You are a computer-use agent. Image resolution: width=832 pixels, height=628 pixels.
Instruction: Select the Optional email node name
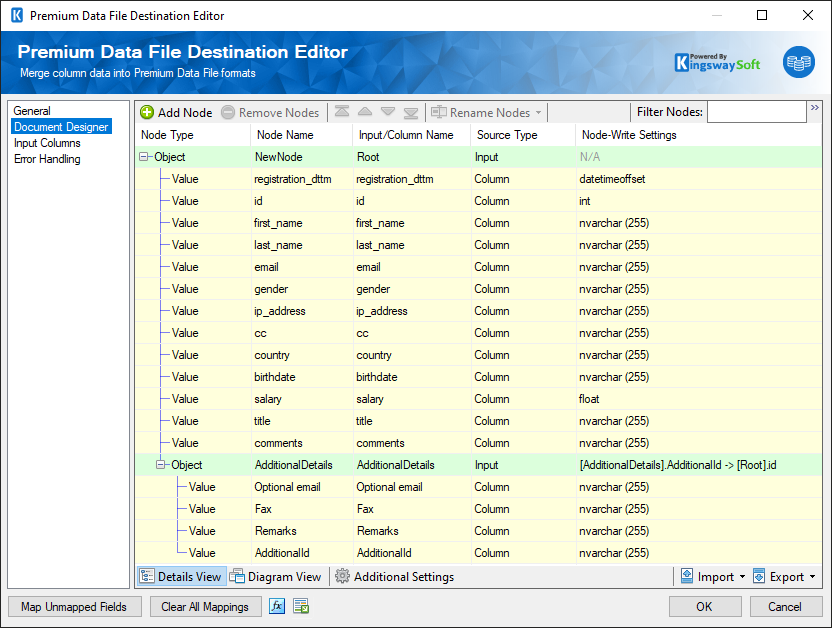coord(301,487)
